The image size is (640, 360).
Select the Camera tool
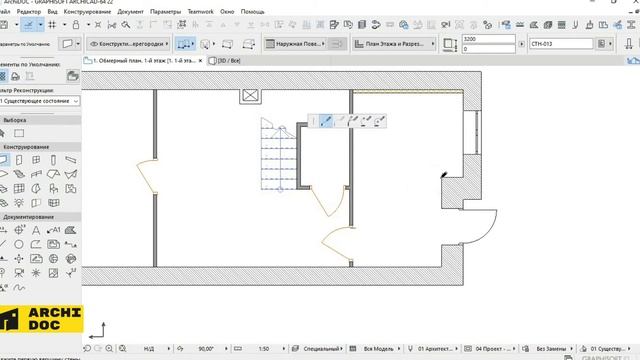click(x=19, y=273)
